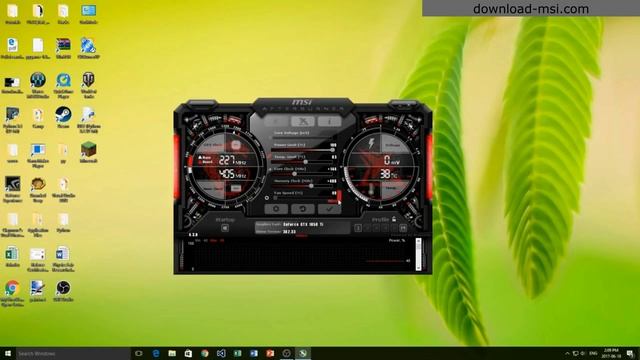640x360 pixels.
Task: Click the Fan Speed slider handle
Action: (x=276, y=198)
